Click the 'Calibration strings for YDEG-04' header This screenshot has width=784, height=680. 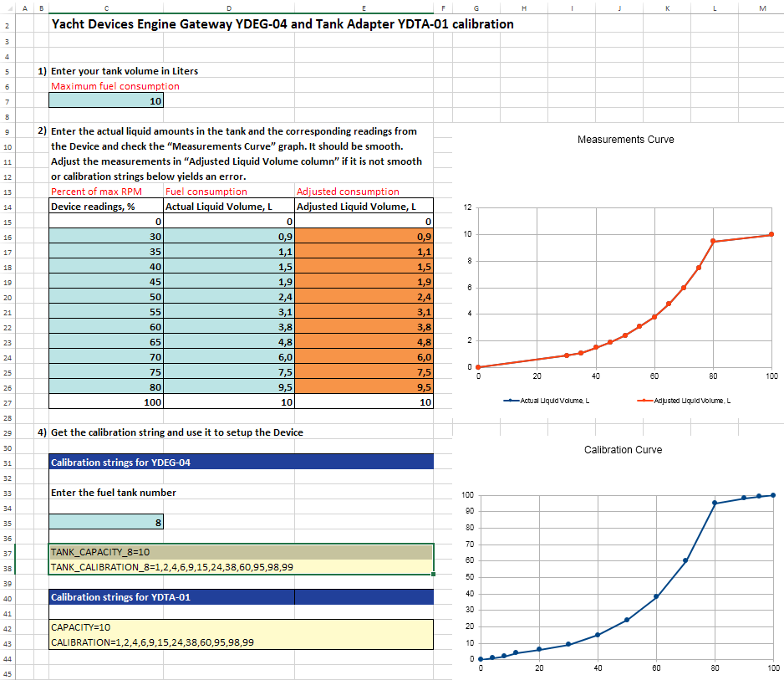point(241,462)
